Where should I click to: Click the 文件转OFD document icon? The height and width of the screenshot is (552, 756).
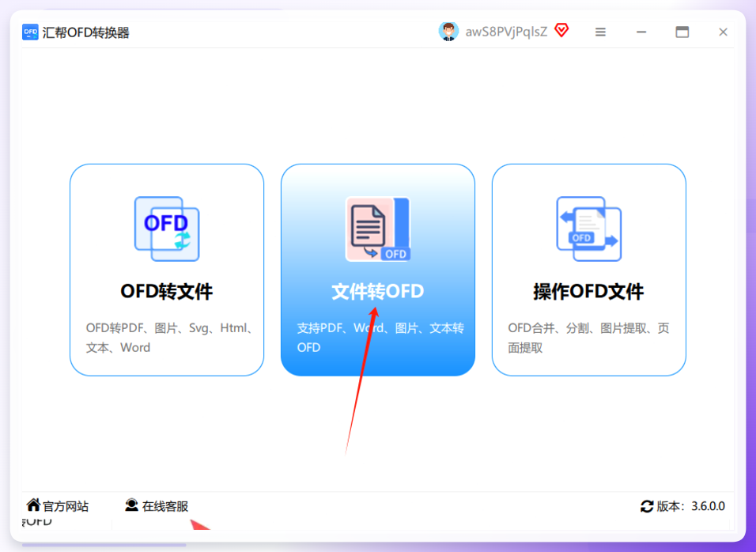coord(378,229)
